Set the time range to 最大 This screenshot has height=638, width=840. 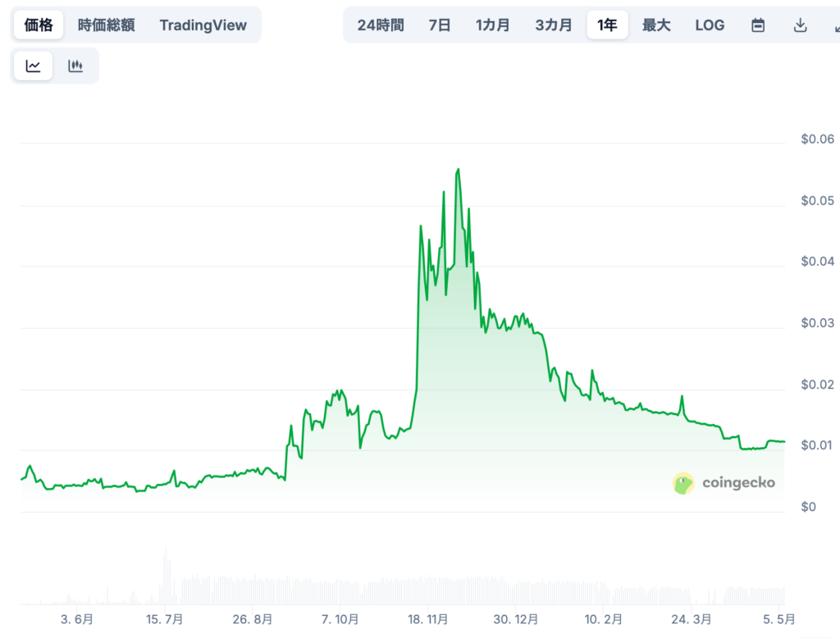(x=656, y=25)
